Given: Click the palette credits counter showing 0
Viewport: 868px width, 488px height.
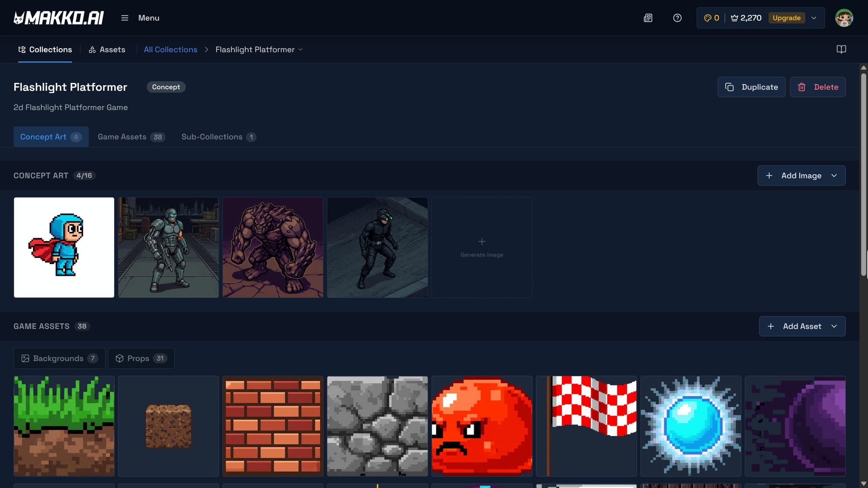Looking at the screenshot, I should (x=711, y=18).
